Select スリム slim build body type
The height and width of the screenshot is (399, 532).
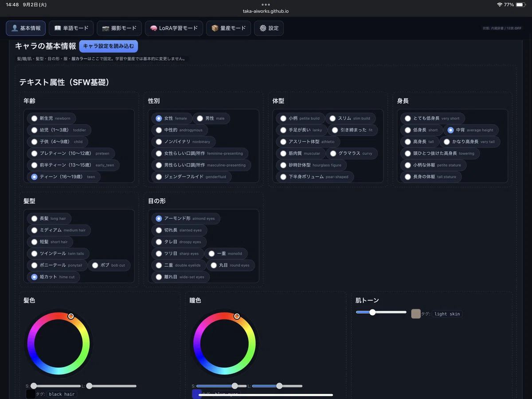(x=350, y=118)
